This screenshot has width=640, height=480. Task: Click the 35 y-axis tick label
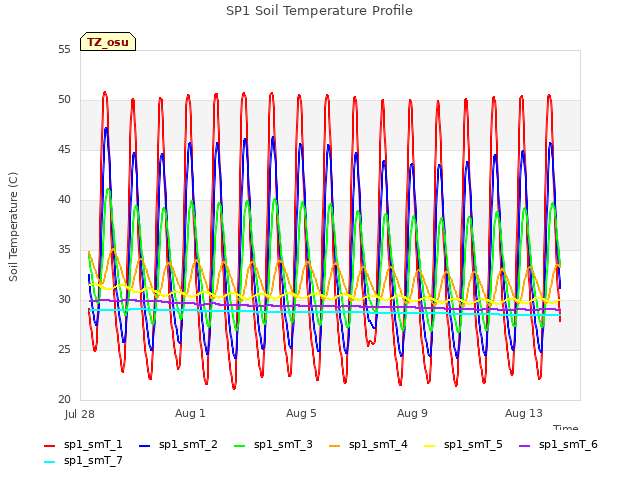64,250
